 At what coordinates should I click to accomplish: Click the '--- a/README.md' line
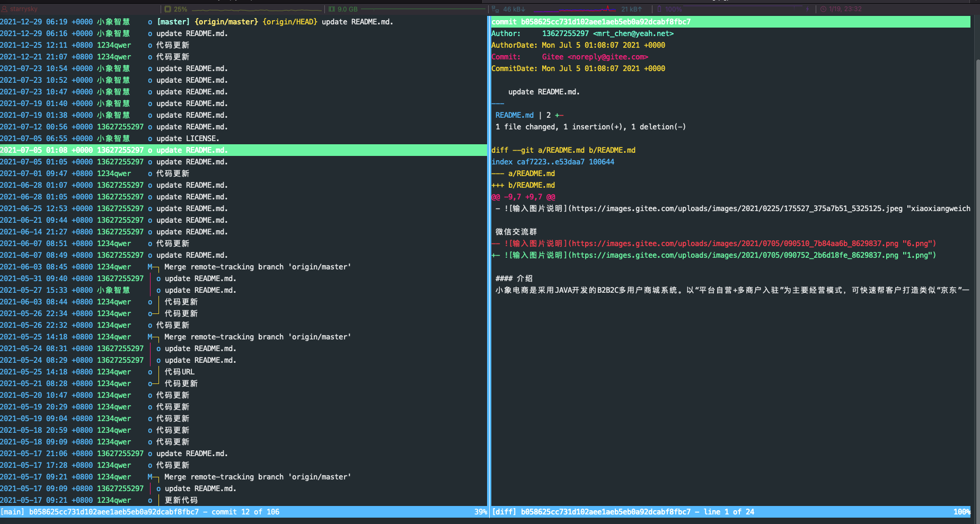pyautogui.click(x=523, y=173)
